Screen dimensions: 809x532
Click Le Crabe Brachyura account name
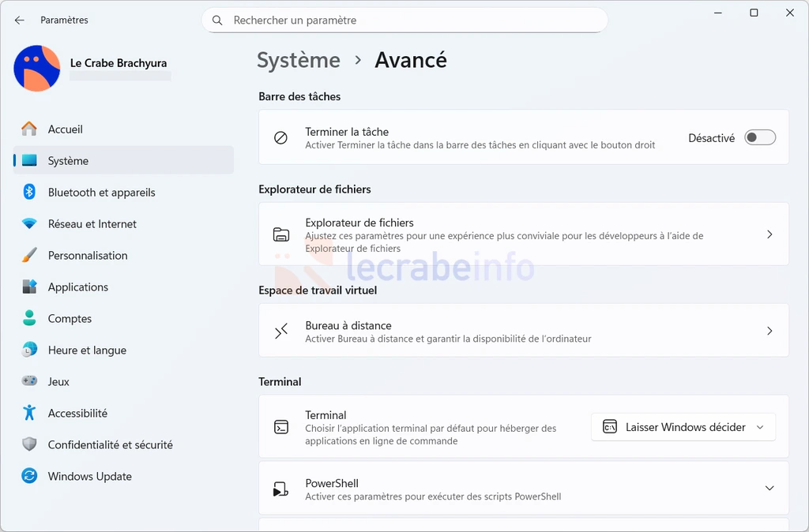(119, 63)
